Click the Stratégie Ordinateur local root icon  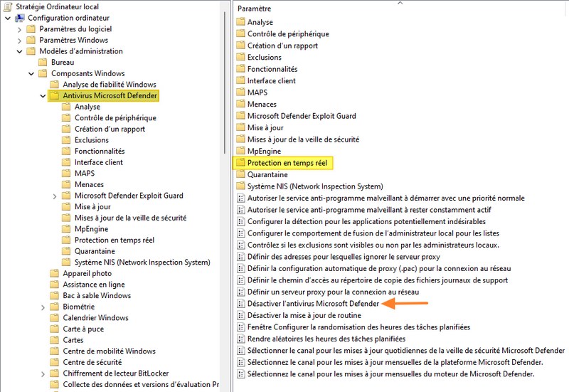tap(7, 6)
